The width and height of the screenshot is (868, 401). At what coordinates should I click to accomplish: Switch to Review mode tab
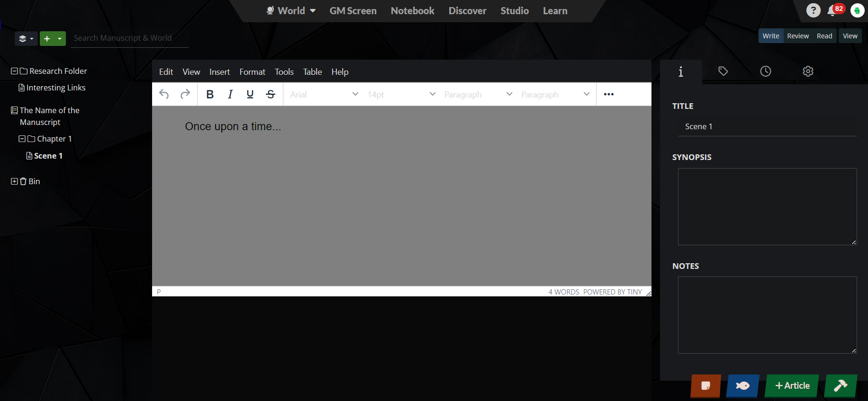coord(798,36)
